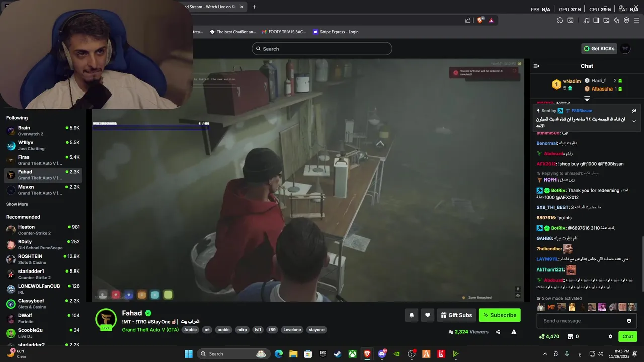Click the Arabic tag
The height and width of the screenshot is (362, 644).
(190, 330)
